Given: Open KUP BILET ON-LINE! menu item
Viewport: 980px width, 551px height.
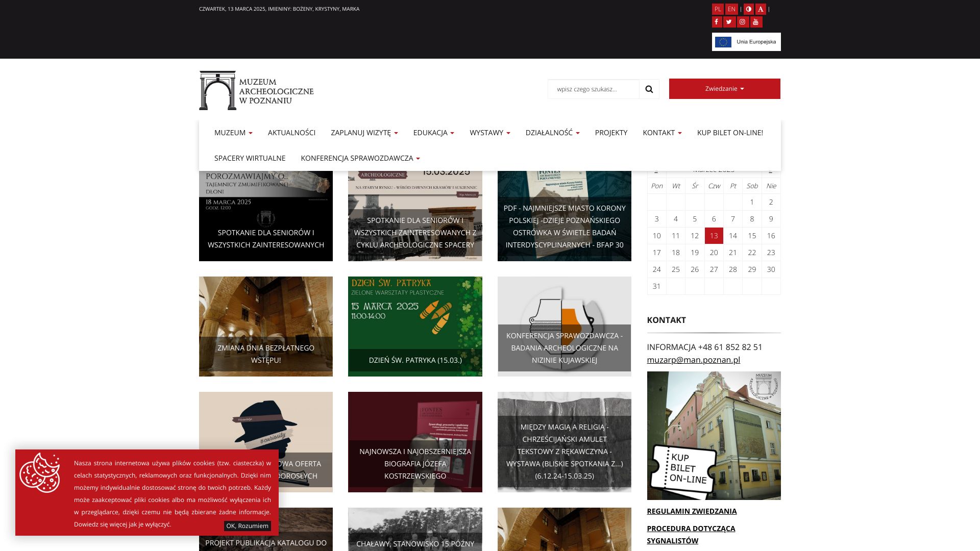Looking at the screenshot, I should 730,133.
